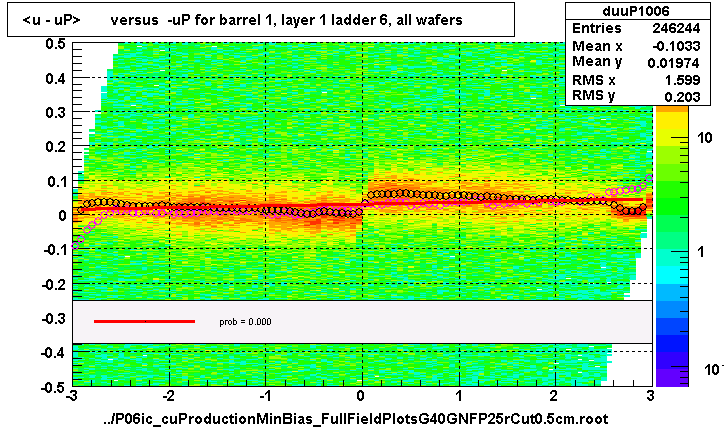Click the y-axis label -0.5

point(54,387)
